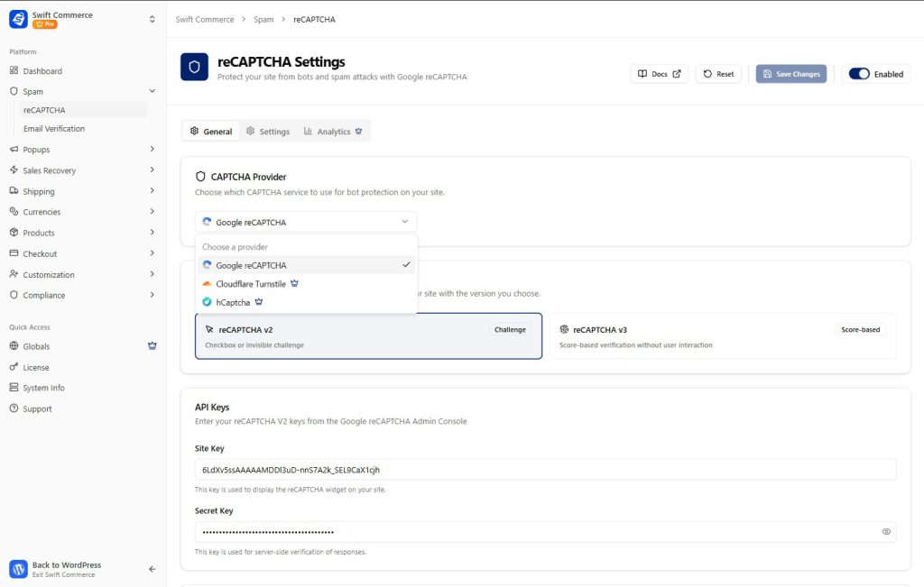This screenshot has width=924, height=587.
Task: Click the Shipping truck icon
Action: pyautogui.click(x=14, y=191)
